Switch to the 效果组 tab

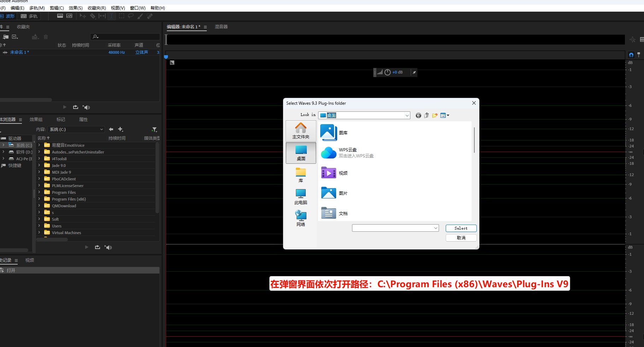[36, 120]
